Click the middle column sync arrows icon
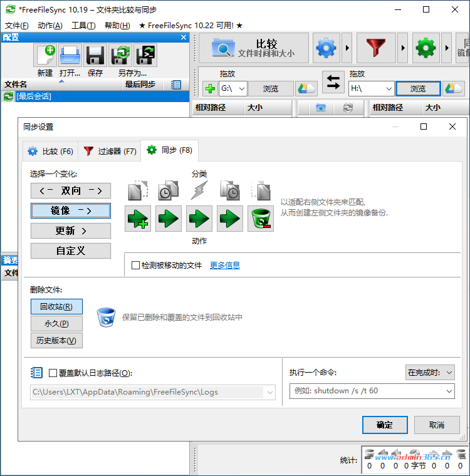Screen dimensions: 470x476 coord(348,108)
